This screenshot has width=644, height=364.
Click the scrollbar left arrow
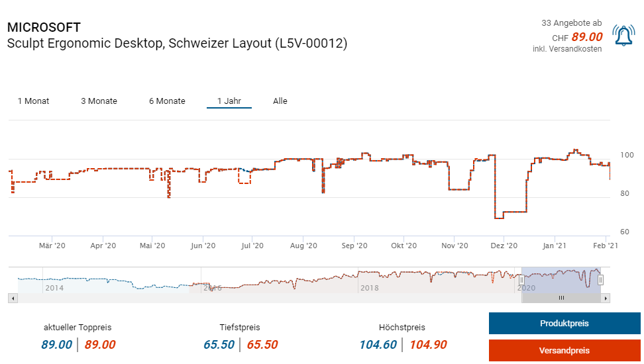(x=12, y=298)
